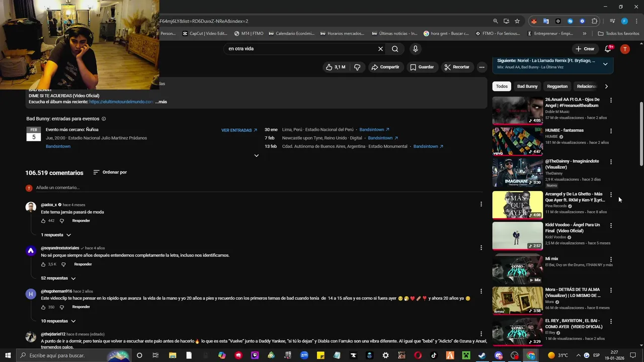Select the Reggaeton filter chip

pos(557,86)
